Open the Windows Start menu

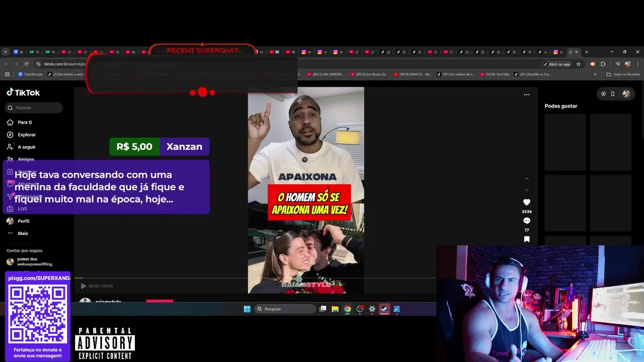[247, 309]
